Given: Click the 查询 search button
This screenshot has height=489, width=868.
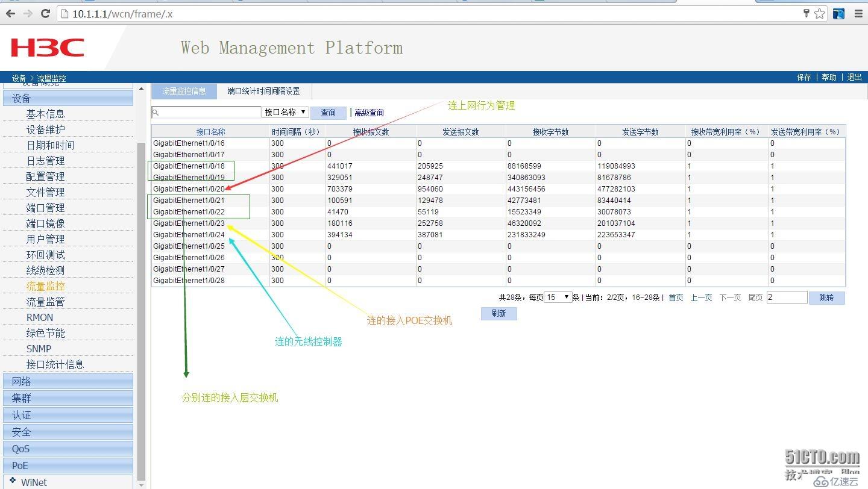Looking at the screenshot, I should tap(328, 113).
